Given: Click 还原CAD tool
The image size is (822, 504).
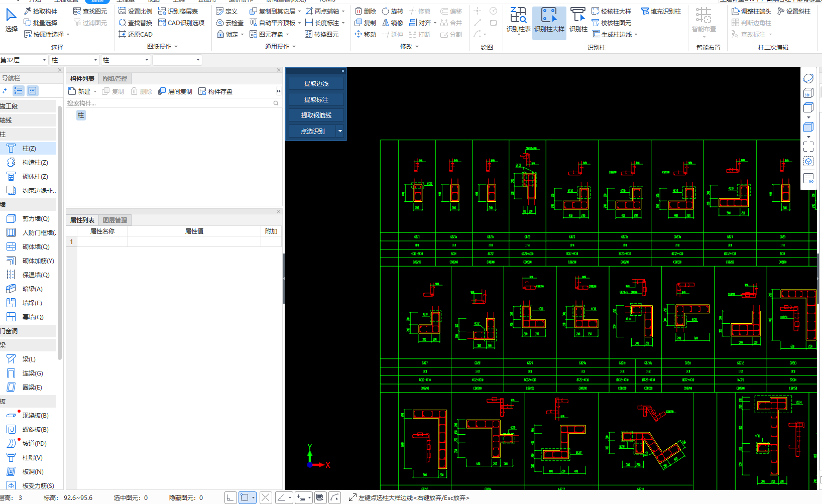Looking at the screenshot, I should [x=136, y=34].
